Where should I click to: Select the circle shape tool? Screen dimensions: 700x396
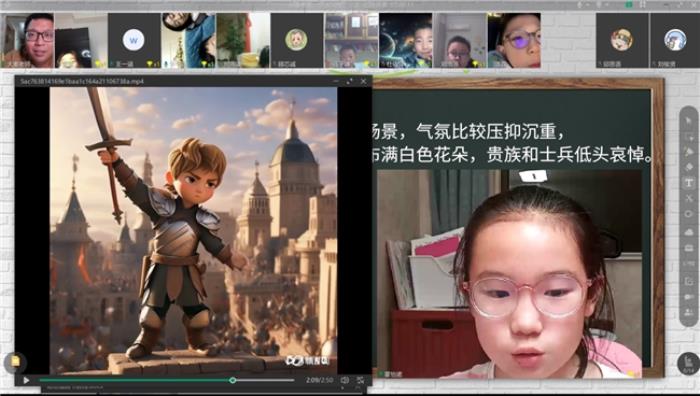(x=689, y=214)
